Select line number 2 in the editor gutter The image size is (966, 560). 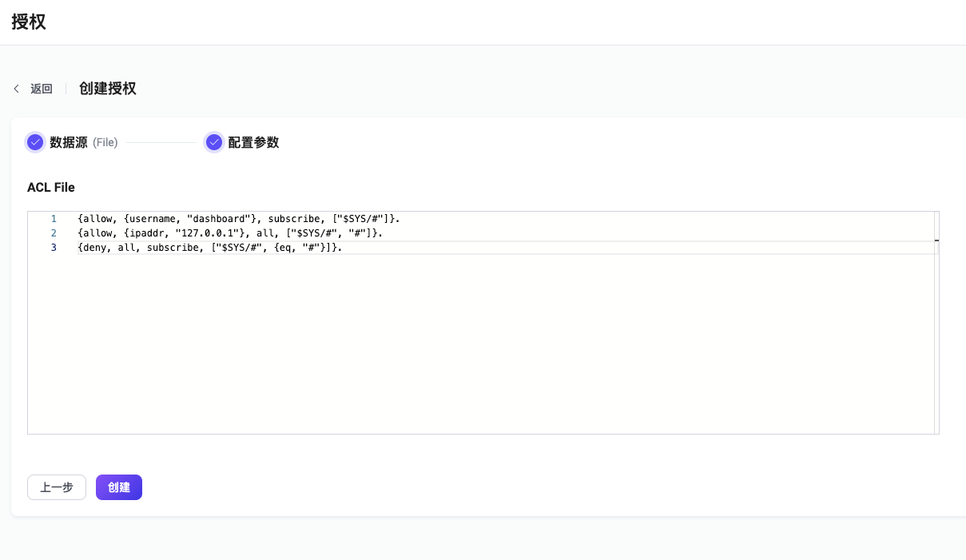click(54, 232)
